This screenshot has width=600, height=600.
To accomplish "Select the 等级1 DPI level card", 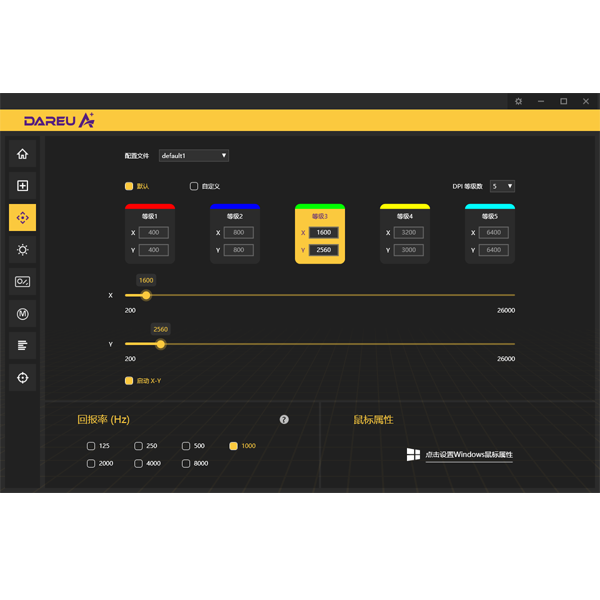I will pos(150,234).
